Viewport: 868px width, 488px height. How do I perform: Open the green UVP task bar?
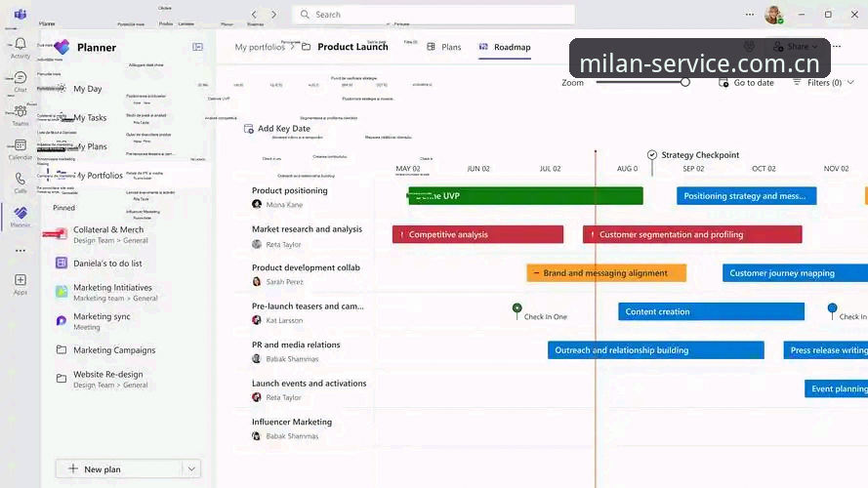(x=525, y=196)
